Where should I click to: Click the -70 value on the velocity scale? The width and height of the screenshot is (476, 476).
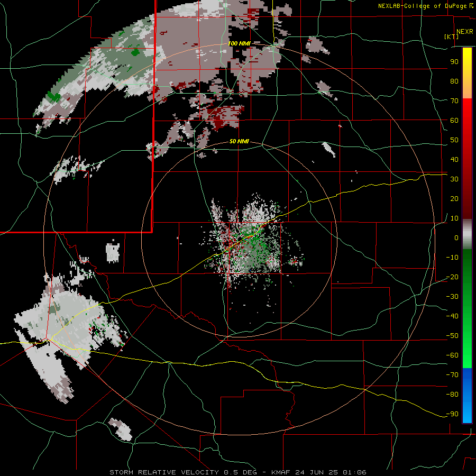click(x=452, y=375)
